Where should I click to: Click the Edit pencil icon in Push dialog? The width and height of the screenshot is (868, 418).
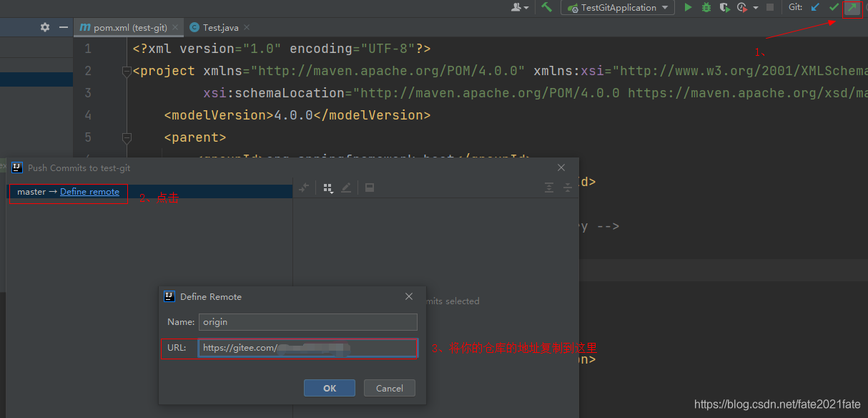[x=346, y=188]
